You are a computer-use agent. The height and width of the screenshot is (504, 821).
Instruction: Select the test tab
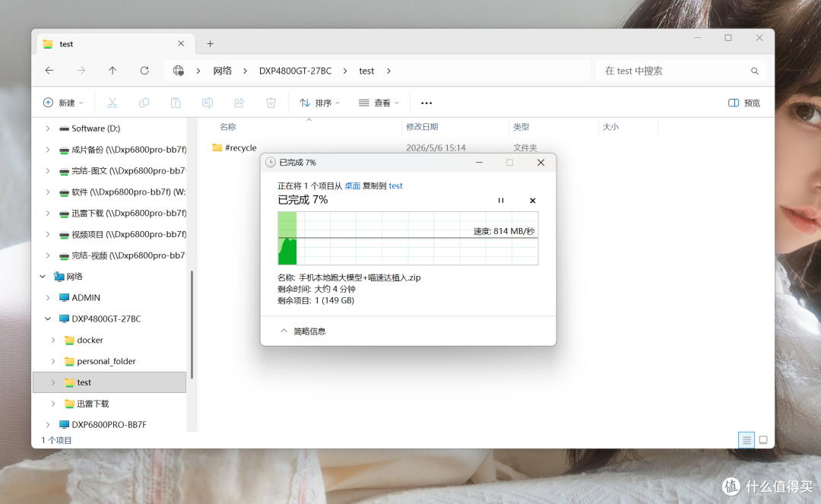(116, 44)
